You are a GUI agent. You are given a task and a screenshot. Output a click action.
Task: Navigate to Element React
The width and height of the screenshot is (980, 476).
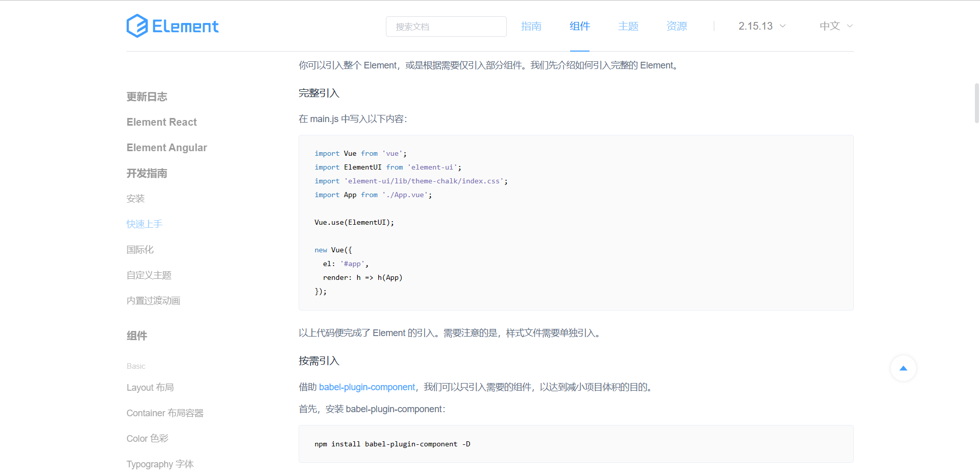pyautogui.click(x=161, y=122)
